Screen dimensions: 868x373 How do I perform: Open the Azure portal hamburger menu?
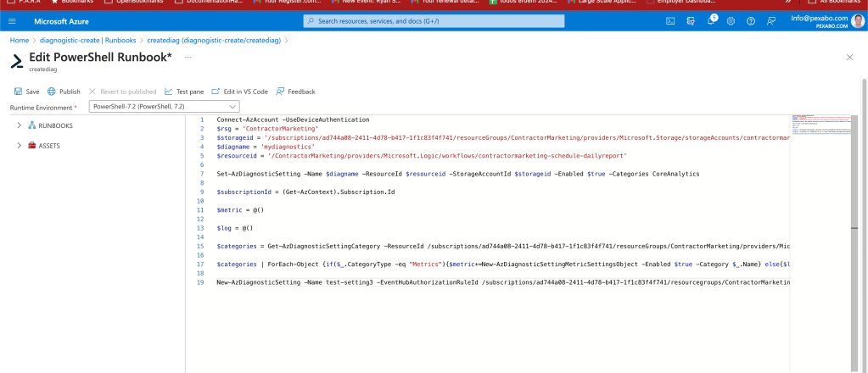coord(12,21)
